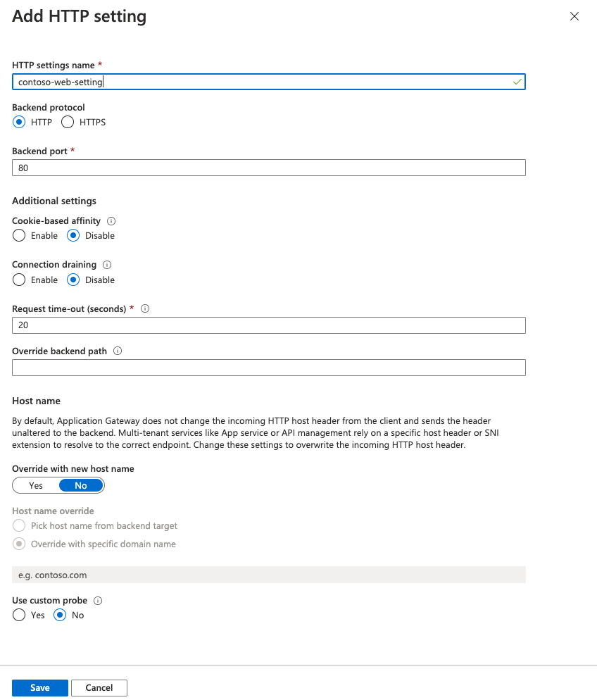Click the Override backend path info icon
Image resolution: width=597 pixels, height=700 pixels.
tap(117, 351)
